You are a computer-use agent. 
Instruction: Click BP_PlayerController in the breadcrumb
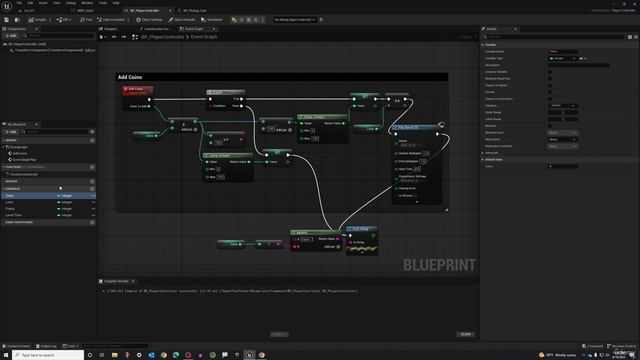click(x=163, y=37)
